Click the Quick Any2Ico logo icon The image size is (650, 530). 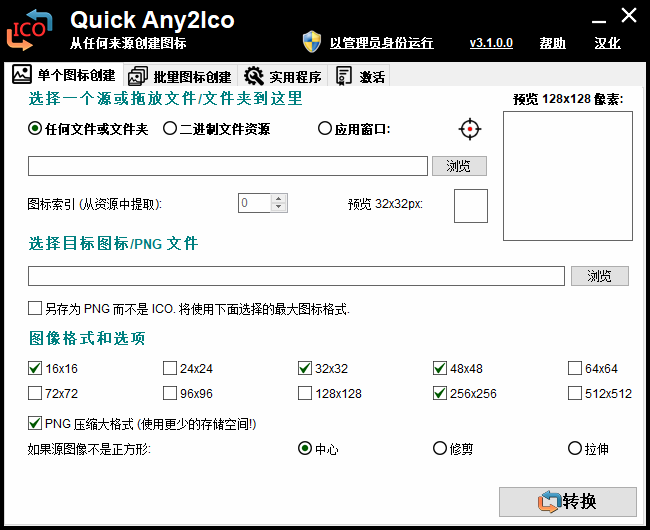click(29, 30)
